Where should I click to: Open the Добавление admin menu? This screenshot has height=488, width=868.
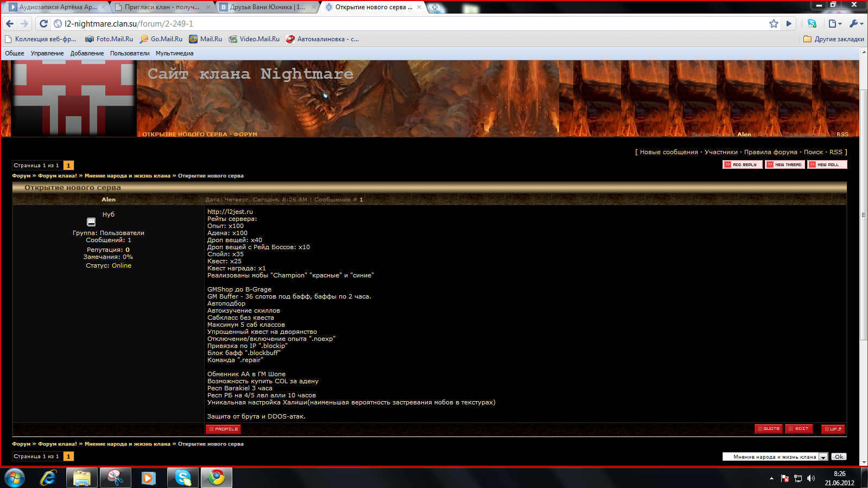point(87,53)
